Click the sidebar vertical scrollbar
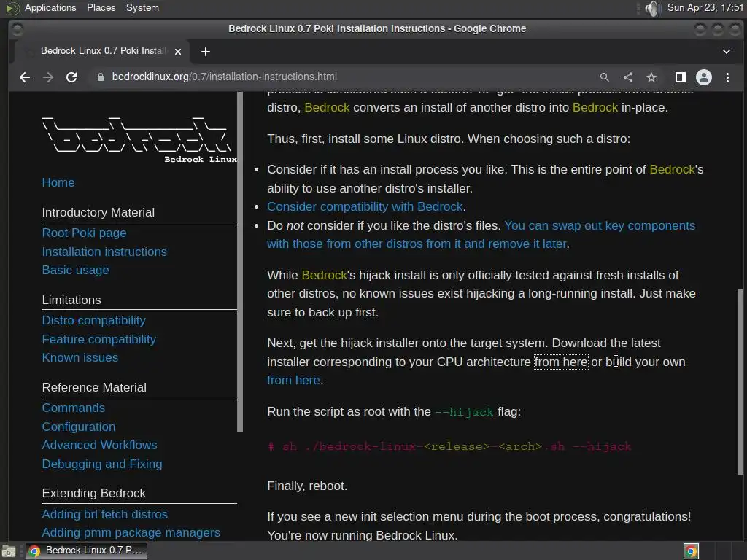 [240, 262]
